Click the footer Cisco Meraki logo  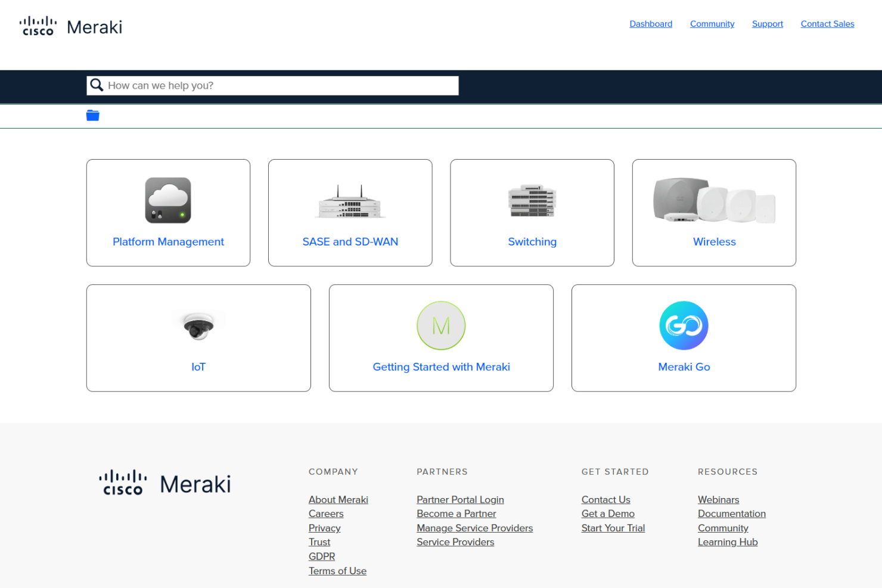165,483
